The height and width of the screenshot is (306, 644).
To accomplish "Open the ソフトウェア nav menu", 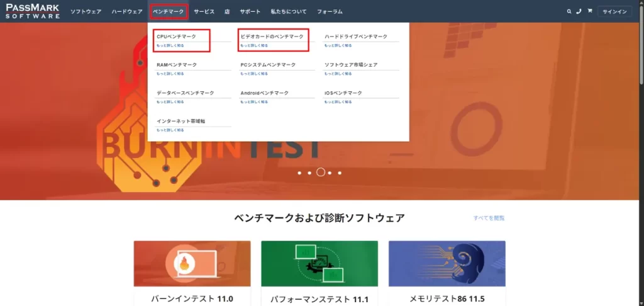I will 86,11.
